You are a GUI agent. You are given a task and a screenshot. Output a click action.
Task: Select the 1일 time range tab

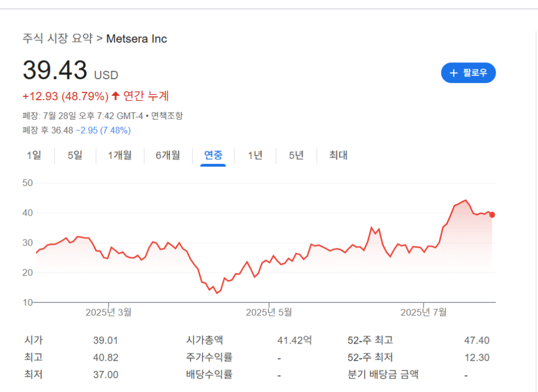(34, 155)
